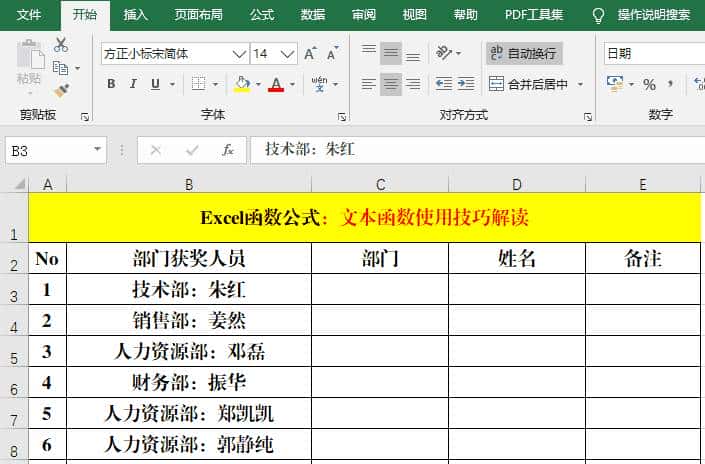Select cell 财务部：振华

click(x=189, y=383)
